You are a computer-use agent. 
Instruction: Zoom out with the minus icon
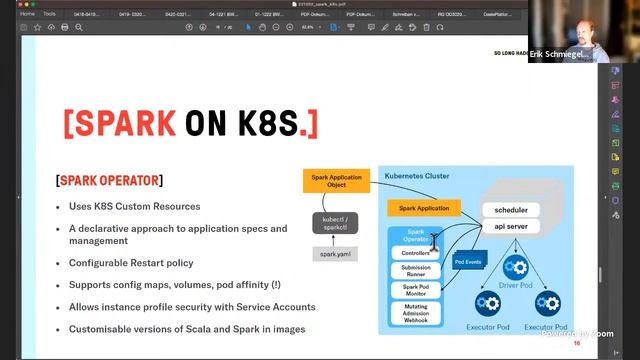[x=276, y=27]
